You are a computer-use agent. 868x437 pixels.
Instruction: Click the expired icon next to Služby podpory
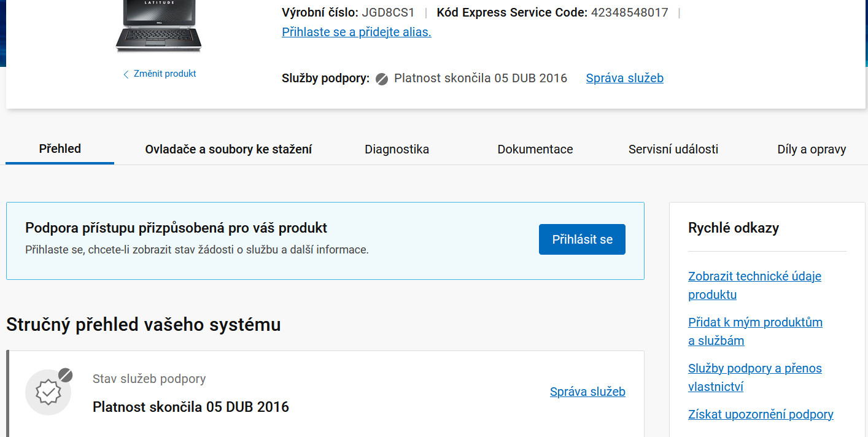pos(382,79)
